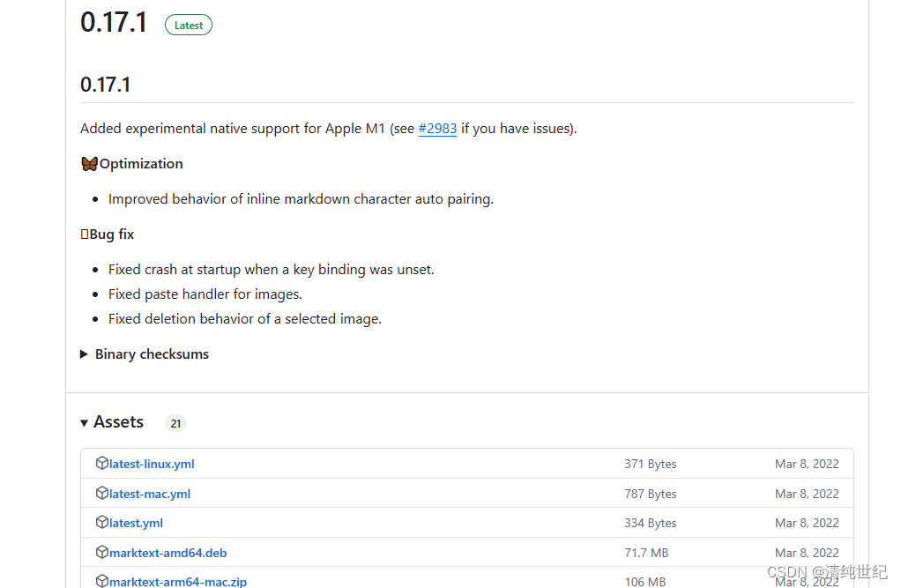Click the package icon beside marktext-arm64-mac.zip
Screen dimensions: 901x588
tap(101, 581)
